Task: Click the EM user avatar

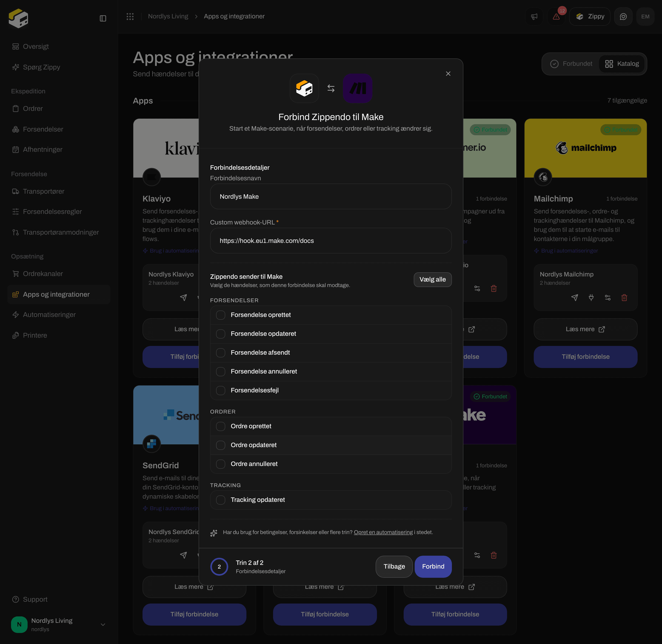Action: coord(645,16)
